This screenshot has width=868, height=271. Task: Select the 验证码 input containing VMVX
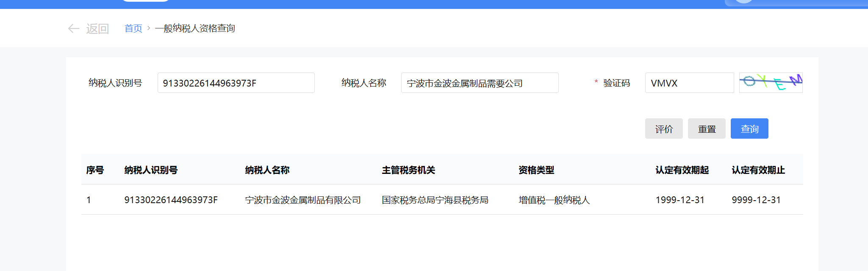point(689,83)
